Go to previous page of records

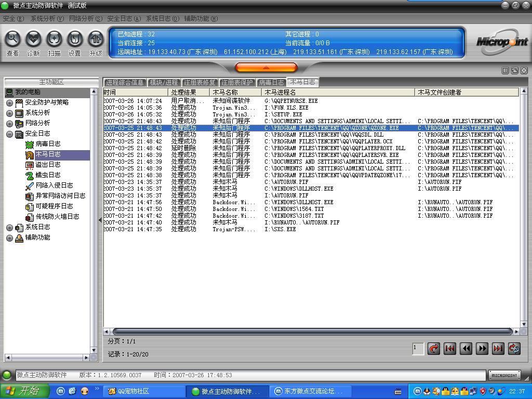[x=466, y=349]
